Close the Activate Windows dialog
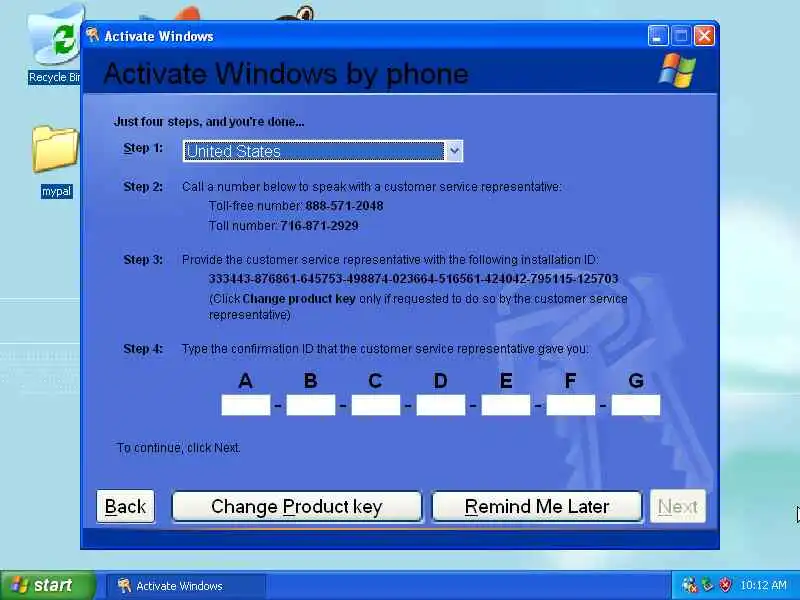This screenshot has height=600, width=800. click(704, 36)
